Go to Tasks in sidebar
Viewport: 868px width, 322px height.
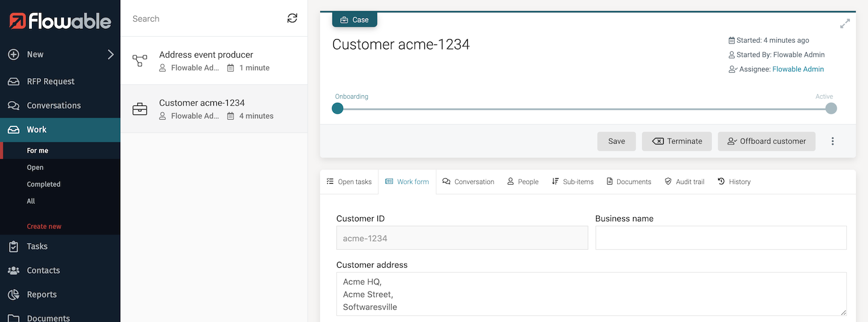click(x=37, y=246)
